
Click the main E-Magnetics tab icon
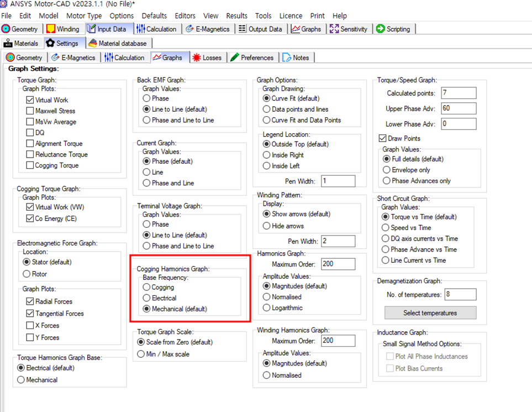(x=189, y=29)
